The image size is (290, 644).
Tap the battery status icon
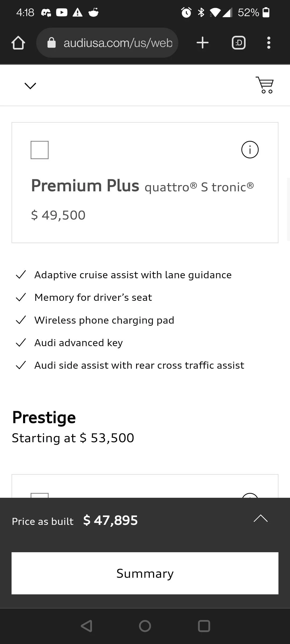click(x=266, y=12)
